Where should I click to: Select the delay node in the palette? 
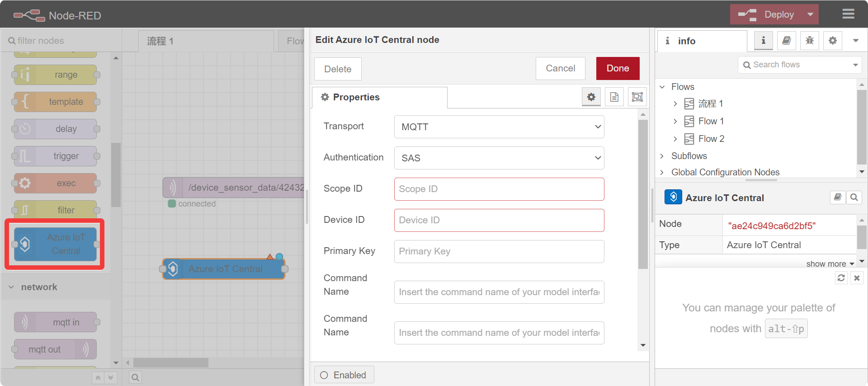55,129
